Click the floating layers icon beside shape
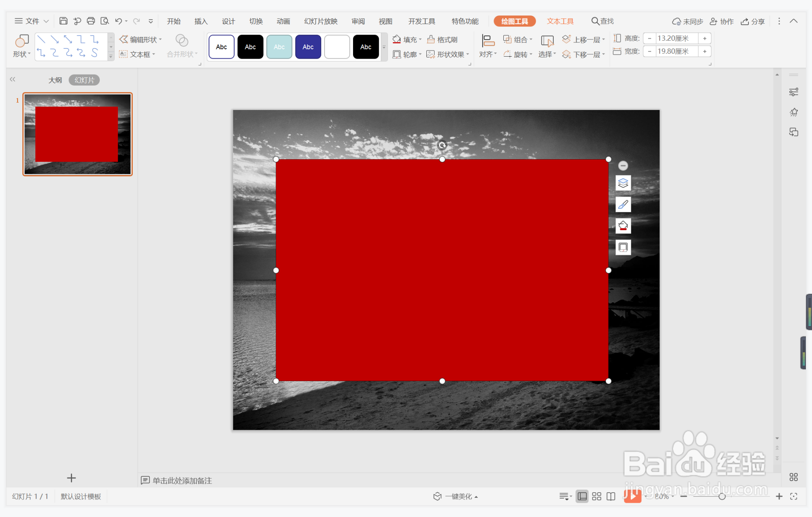 pyautogui.click(x=623, y=183)
